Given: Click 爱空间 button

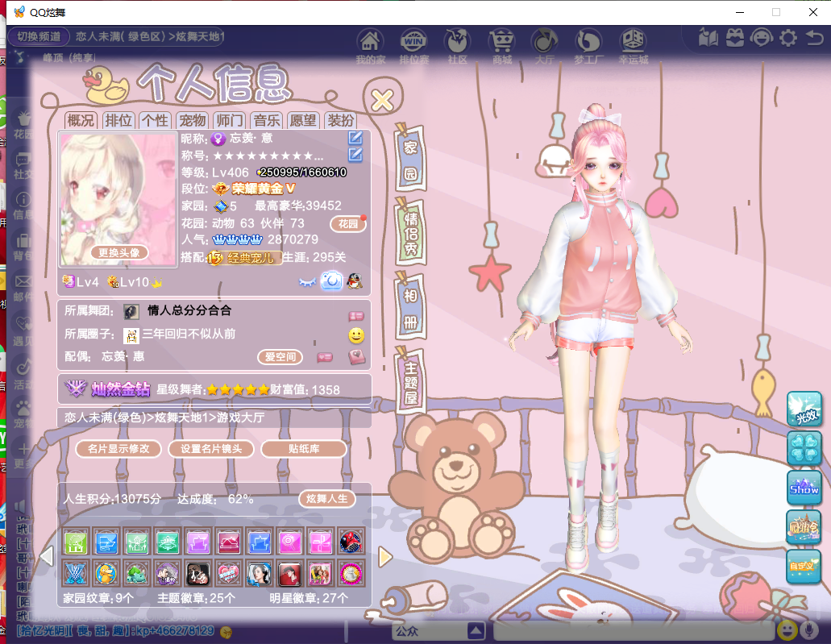Looking at the screenshot, I should (x=280, y=357).
